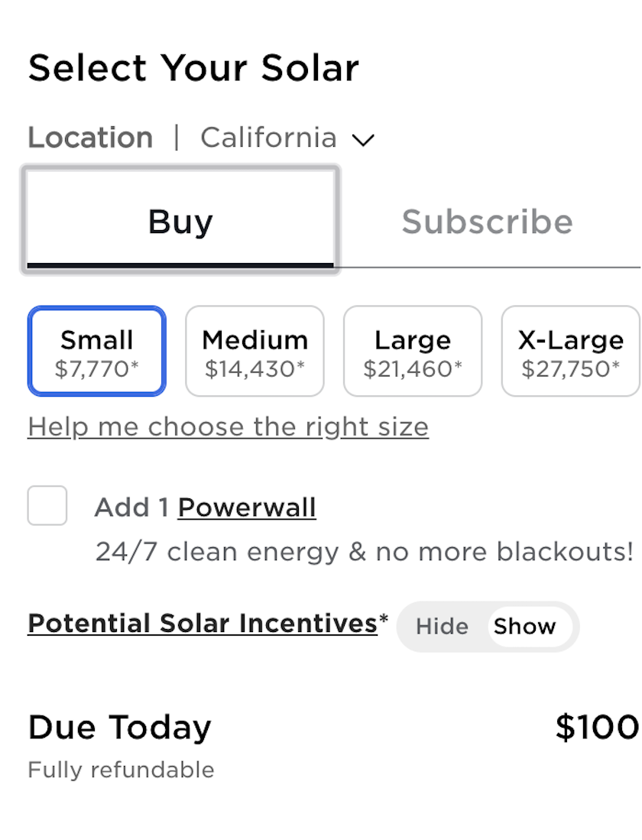The image size is (642, 840).
Task: Click the Due Today label
Action: [120, 728]
